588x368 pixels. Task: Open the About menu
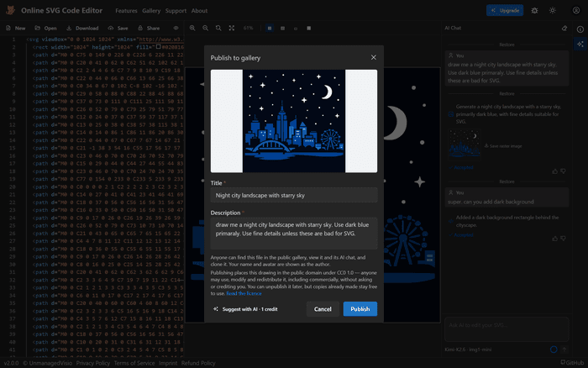click(199, 11)
